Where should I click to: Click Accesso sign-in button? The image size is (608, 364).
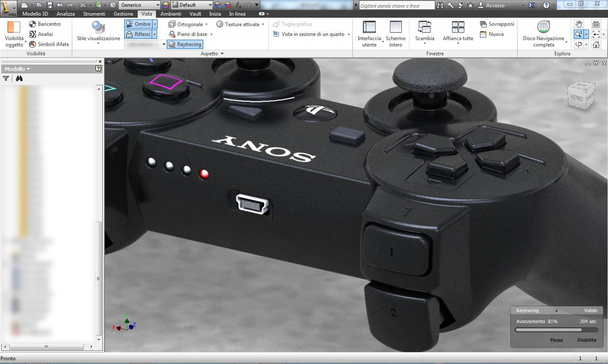(x=491, y=5)
